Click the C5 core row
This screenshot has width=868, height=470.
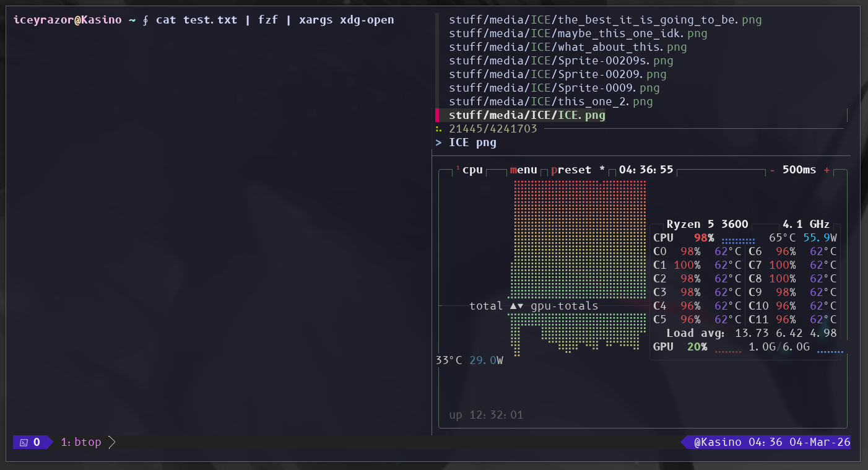[697, 320]
